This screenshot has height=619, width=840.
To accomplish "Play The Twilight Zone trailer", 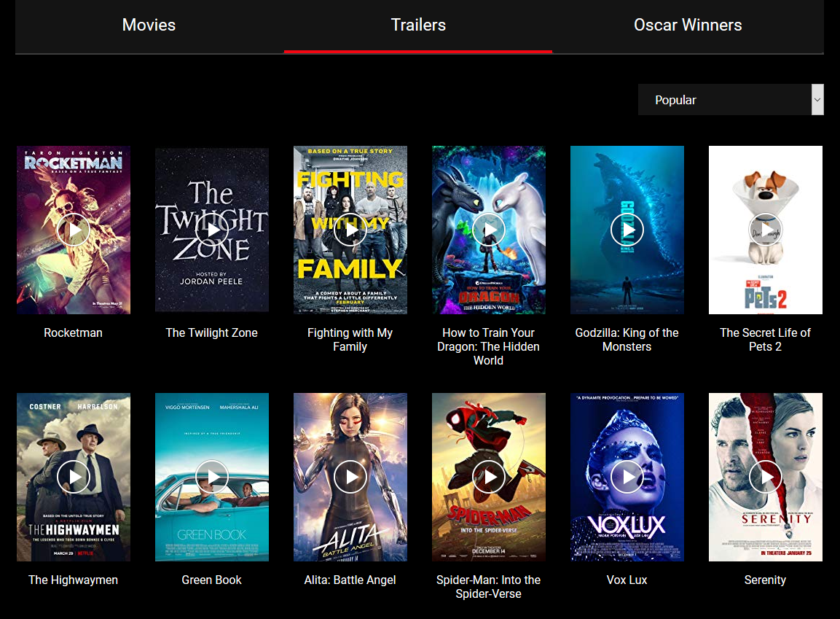I will tap(211, 230).
